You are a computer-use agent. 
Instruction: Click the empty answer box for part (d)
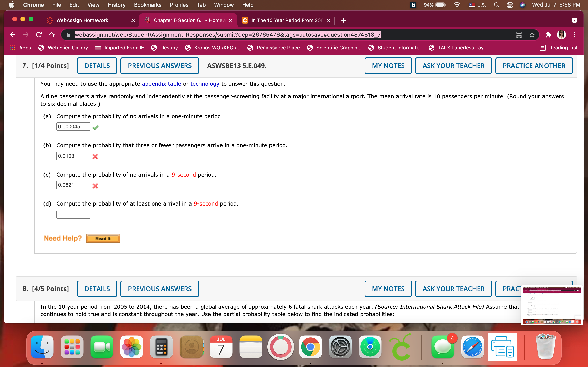coord(73,214)
